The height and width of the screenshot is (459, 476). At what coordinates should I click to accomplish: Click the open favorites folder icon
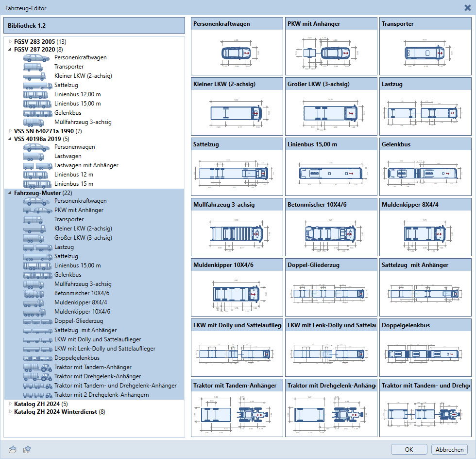[13, 450]
